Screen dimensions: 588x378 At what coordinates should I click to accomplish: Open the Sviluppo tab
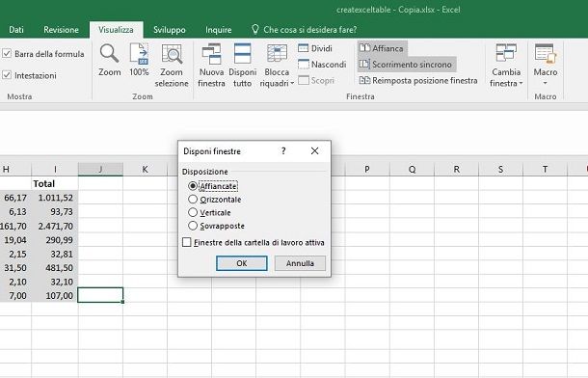point(169,30)
